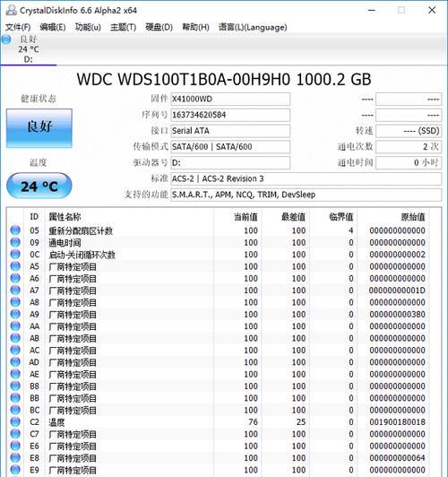
Task: Click the status circle for attribute 05
Action: tap(15, 230)
